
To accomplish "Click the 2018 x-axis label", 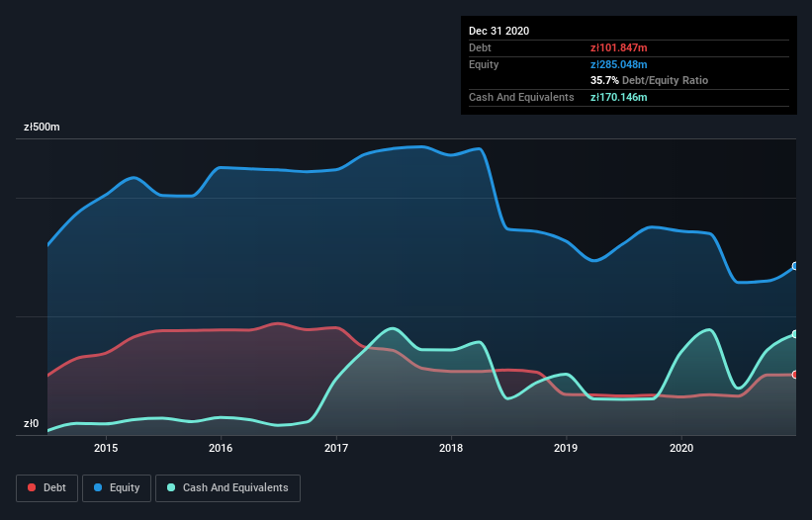I will tap(451, 448).
